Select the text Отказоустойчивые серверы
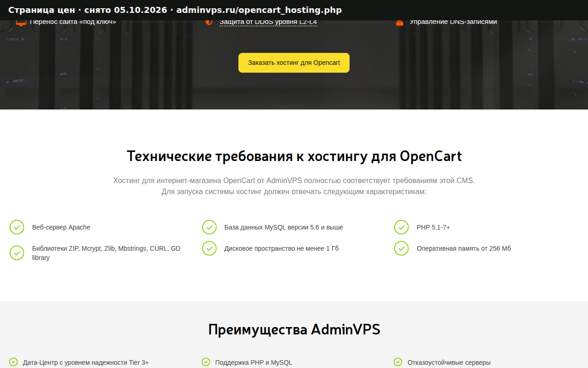Viewport: 588px width, 368px height. click(x=449, y=362)
